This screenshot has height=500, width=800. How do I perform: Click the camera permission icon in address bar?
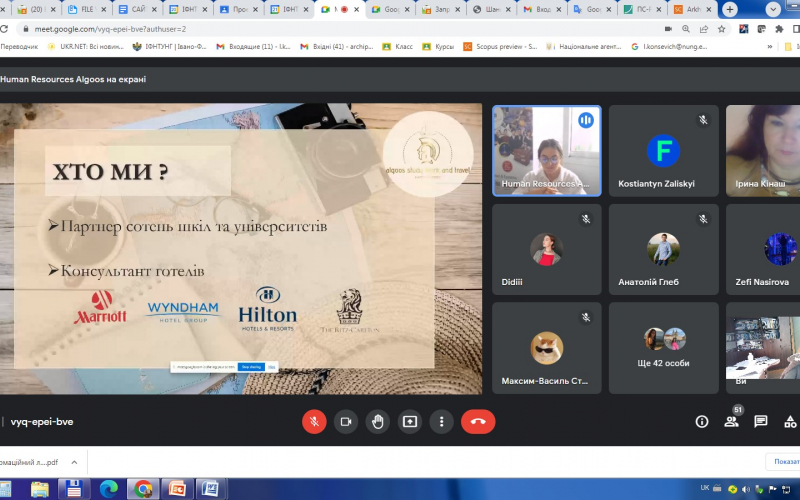668,29
